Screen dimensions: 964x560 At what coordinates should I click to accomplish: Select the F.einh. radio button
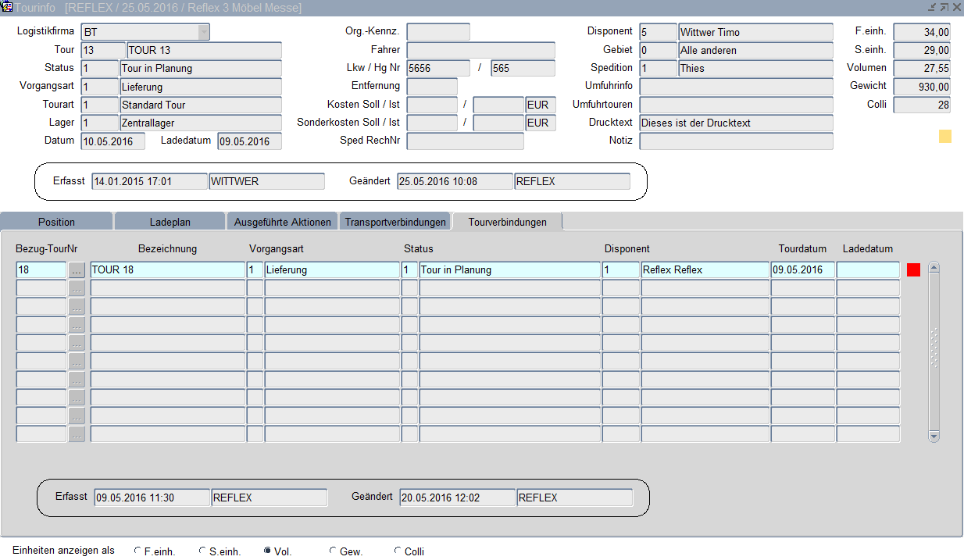tap(138, 551)
